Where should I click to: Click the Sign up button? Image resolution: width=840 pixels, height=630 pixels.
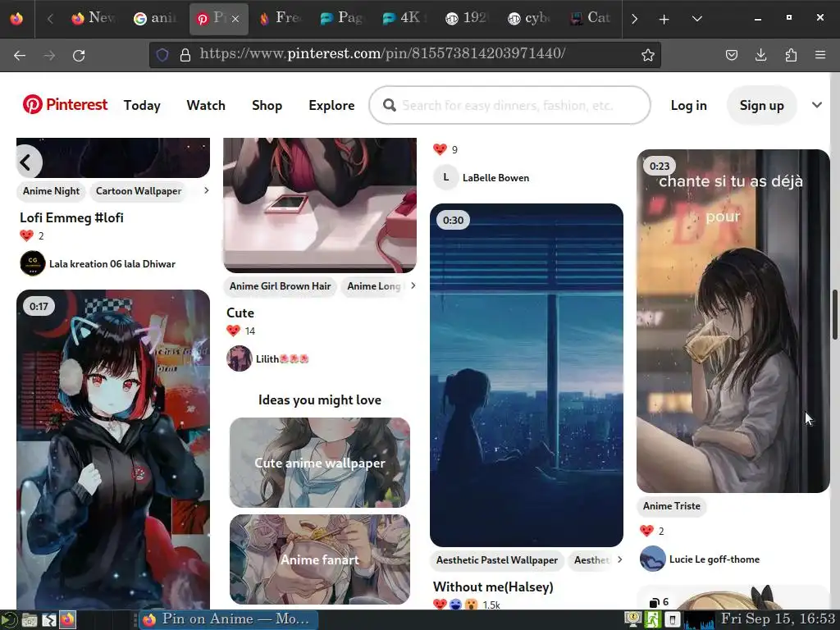pyautogui.click(x=761, y=105)
